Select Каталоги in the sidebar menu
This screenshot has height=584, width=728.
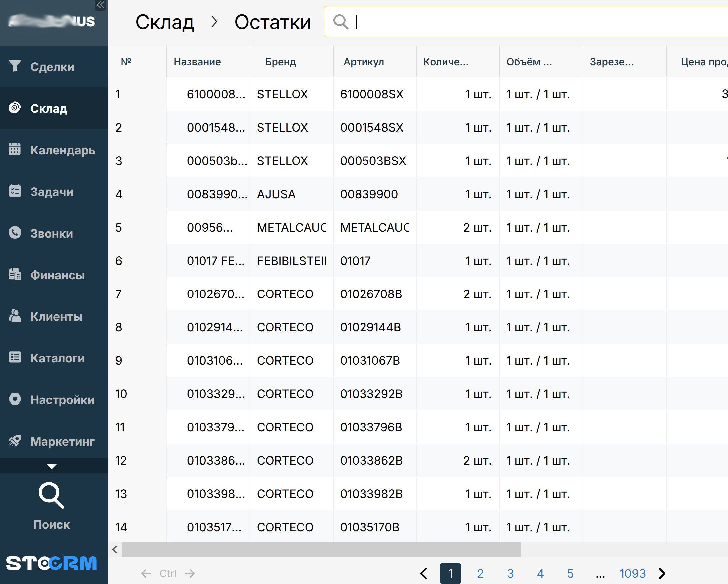click(57, 358)
